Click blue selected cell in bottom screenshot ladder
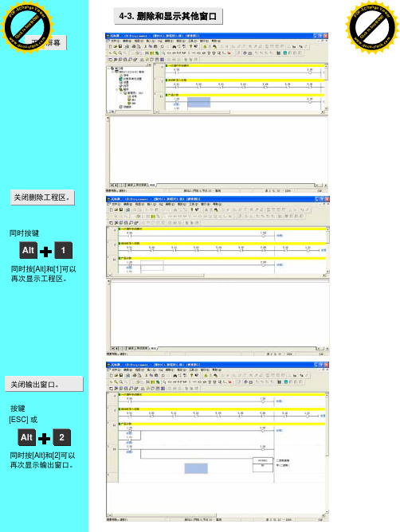The image size is (400, 532). [196, 468]
